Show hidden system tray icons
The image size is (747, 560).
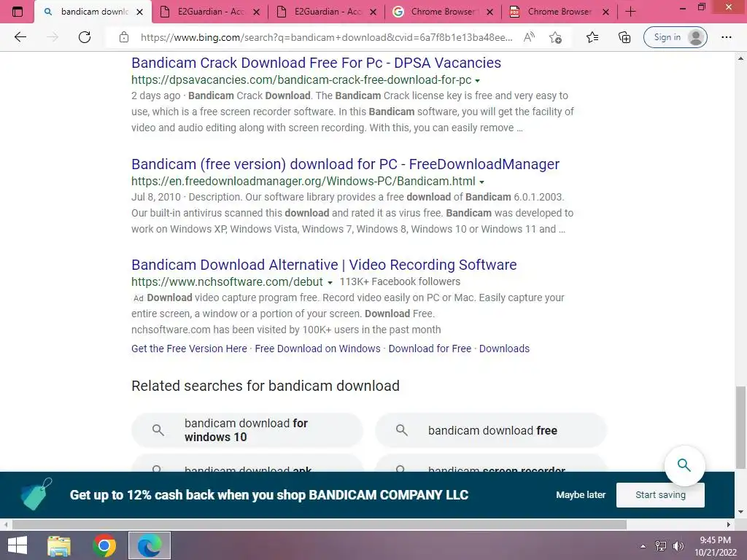coord(643,546)
